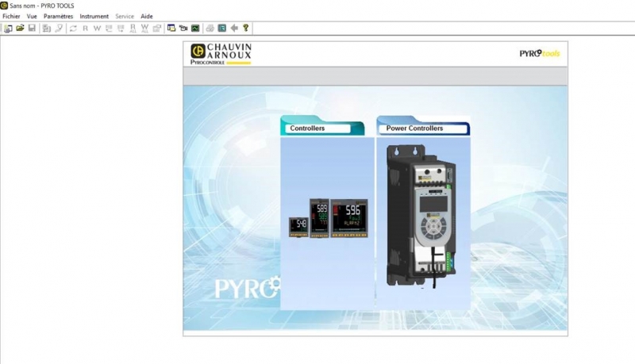Image resolution: width=635 pixels, height=364 pixels.
Task: Click the power controller device image
Action: pos(421,216)
